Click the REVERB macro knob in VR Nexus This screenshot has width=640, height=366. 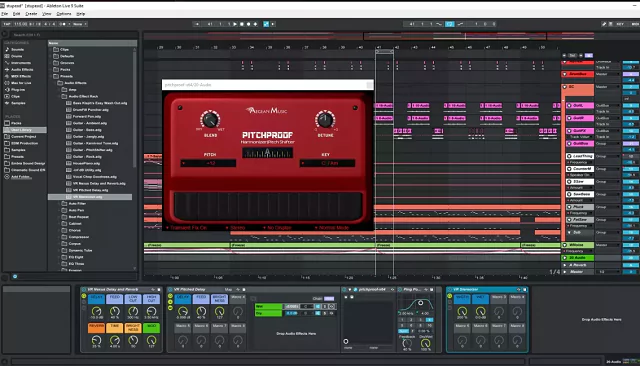(96, 339)
